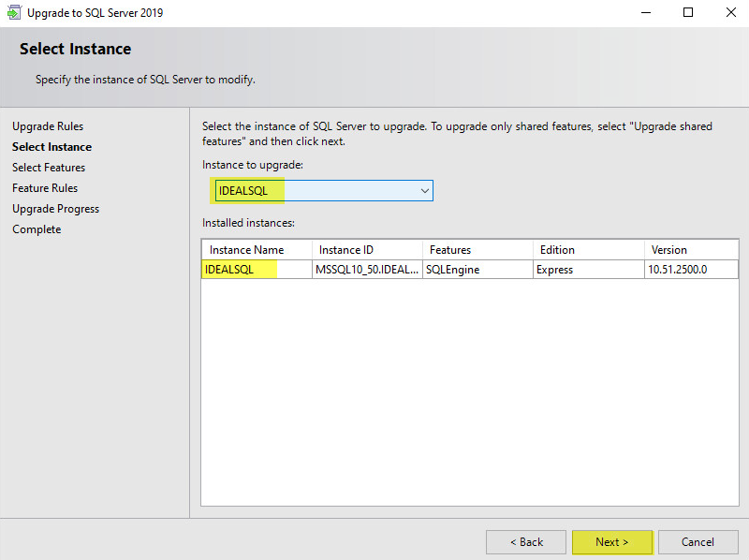Image resolution: width=749 pixels, height=560 pixels.
Task: Maximize the Upgrade to SQL Server 2019 window
Action: (688, 13)
